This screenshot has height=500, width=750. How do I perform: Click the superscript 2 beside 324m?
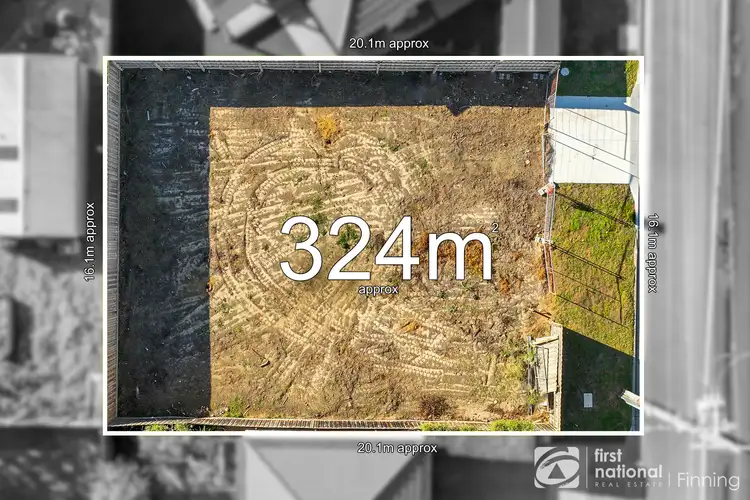tap(494, 228)
